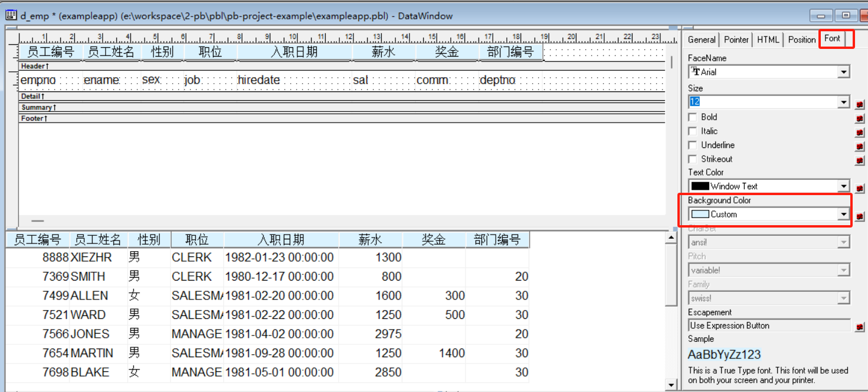Select the Header band bar
Screen dimensions: 868x392
point(342,66)
